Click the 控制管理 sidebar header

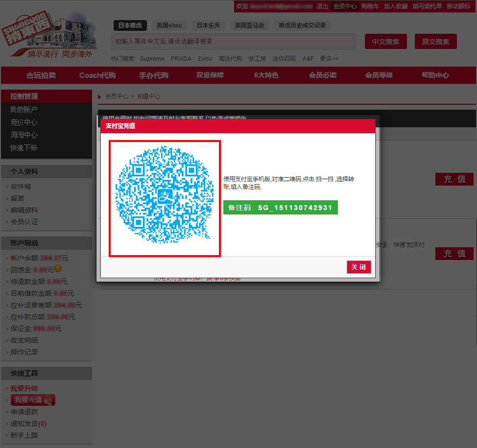coord(47,96)
